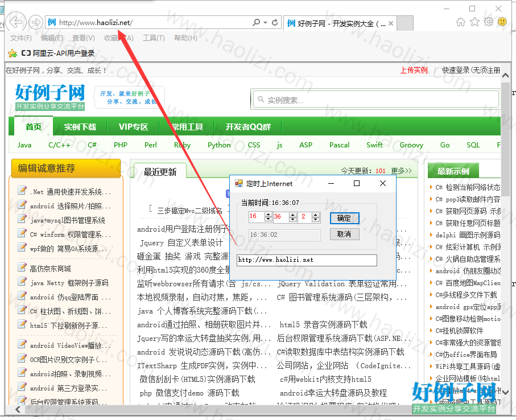This screenshot has height=420, width=516.
Task: Open C#读取数据库中表结构实例源码下载 link
Action: (x=341, y=352)
